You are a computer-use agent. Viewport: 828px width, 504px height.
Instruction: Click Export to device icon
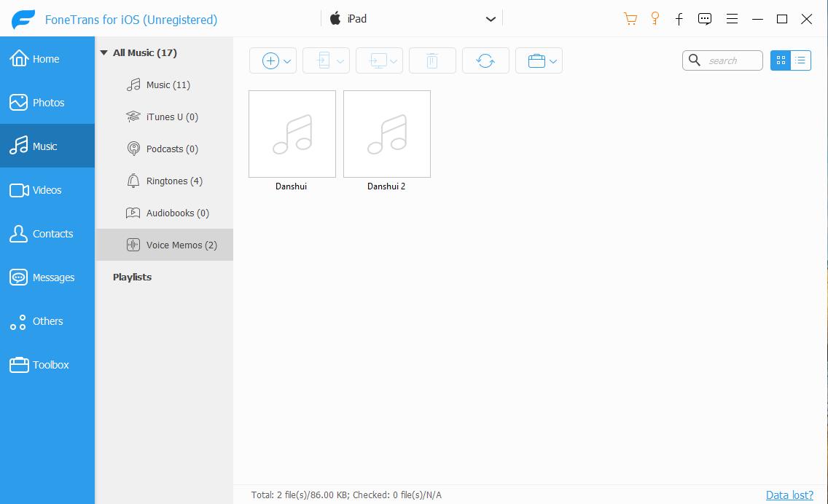pos(323,60)
